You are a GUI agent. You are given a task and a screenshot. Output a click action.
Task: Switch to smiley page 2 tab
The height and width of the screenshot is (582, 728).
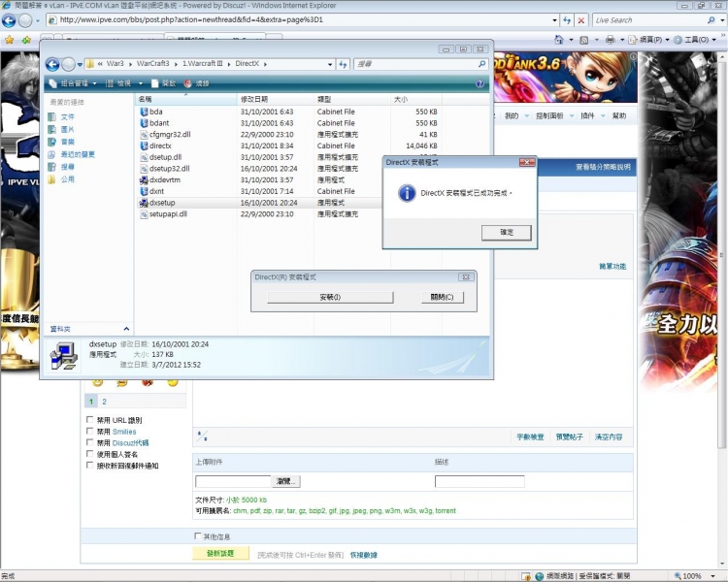point(104,401)
